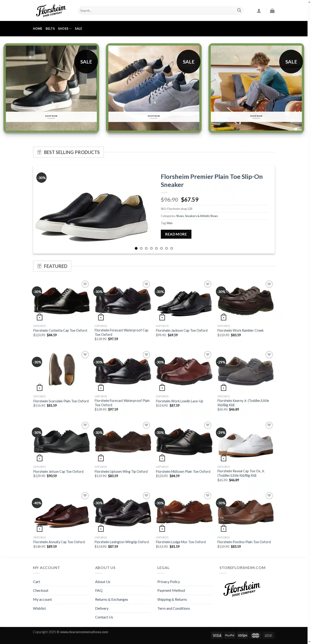Screen dimensions: 311x644
Task: Open the Returns & Exchanges footer link
Action: tap(111, 600)
